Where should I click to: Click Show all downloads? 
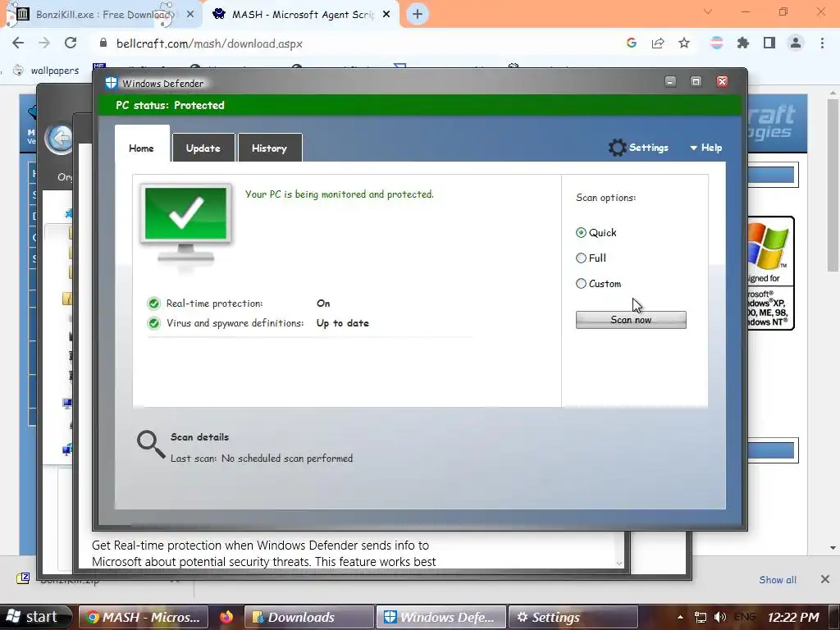pyautogui.click(x=778, y=580)
